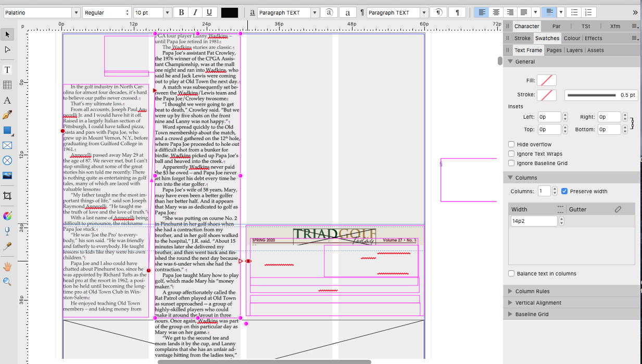Set paragraph alignment to center

pos(496,12)
